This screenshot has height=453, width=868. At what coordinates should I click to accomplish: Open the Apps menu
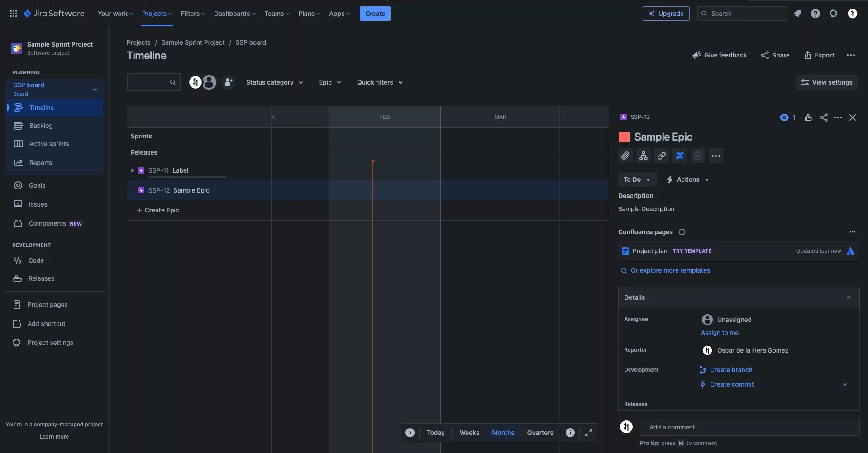click(339, 14)
